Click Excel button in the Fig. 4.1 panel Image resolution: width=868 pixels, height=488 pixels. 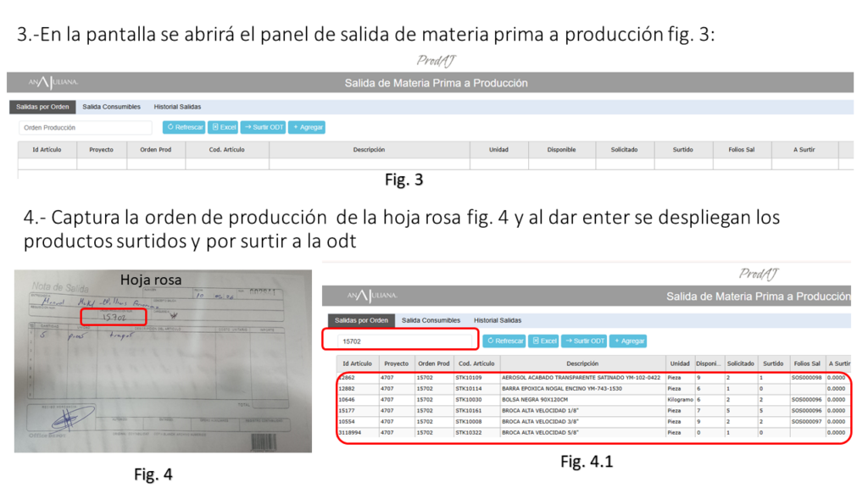click(x=543, y=341)
